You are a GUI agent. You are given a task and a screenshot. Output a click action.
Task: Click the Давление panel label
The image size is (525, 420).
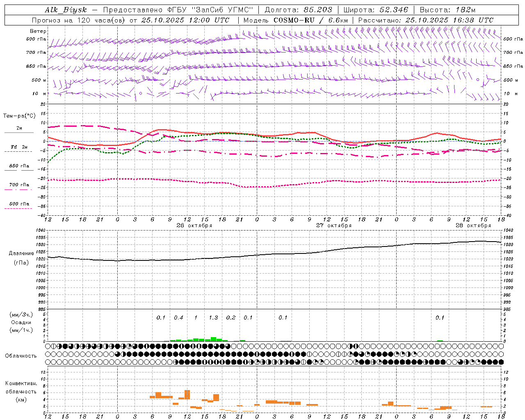[x=21, y=253]
